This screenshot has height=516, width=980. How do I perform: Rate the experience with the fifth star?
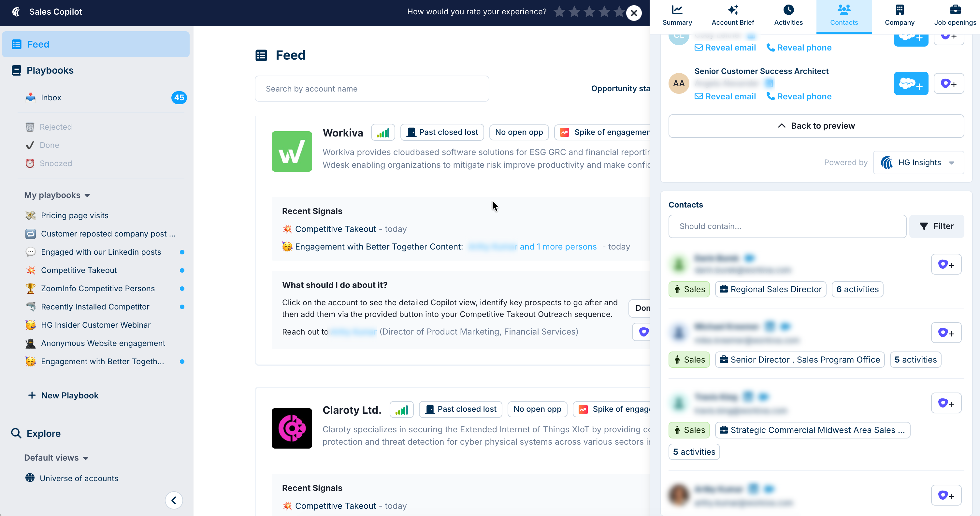(x=619, y=12)
